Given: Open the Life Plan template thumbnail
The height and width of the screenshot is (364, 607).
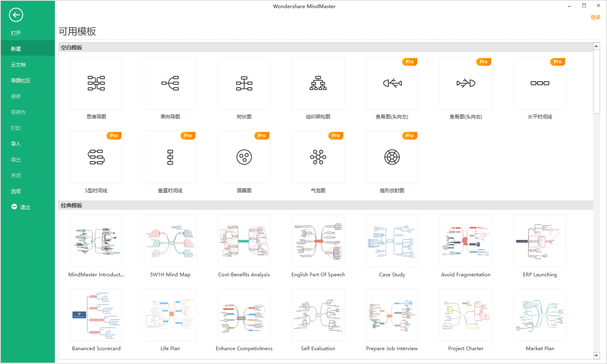Looking at the screenshot, I should [x=170, y=315].
